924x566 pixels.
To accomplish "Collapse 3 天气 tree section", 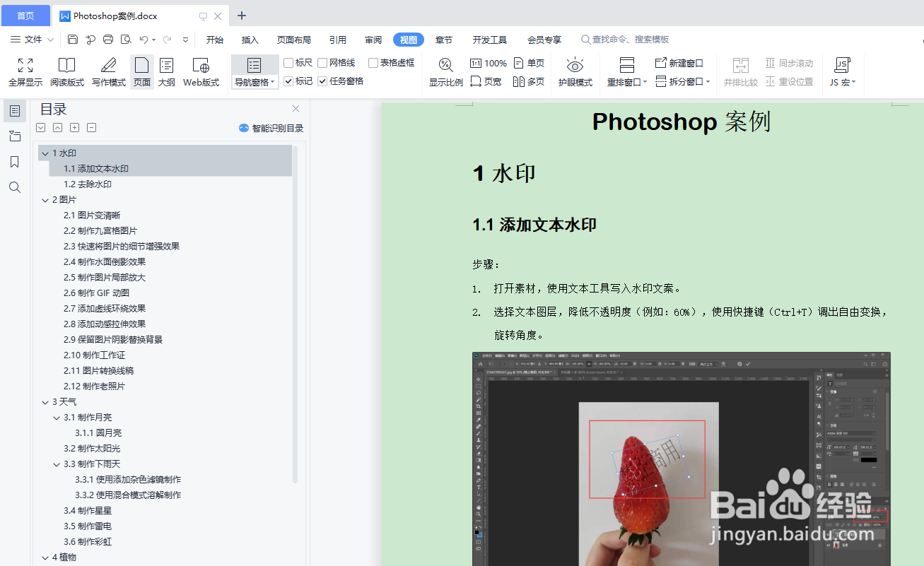I will [x=45, y=402].
